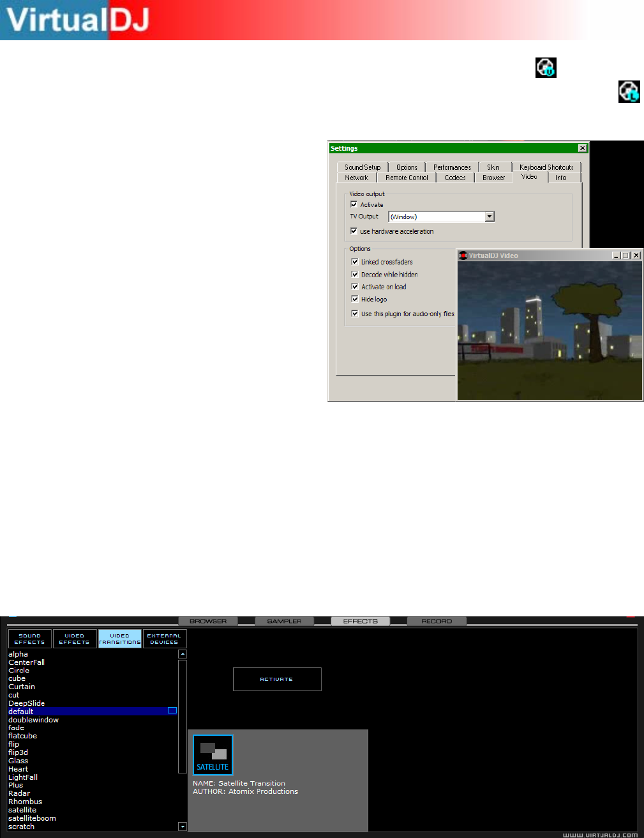644x838 pixels.
Task: Toggle Hide logo checkbox
Action: pyautogui.click(x=355, y=299)
